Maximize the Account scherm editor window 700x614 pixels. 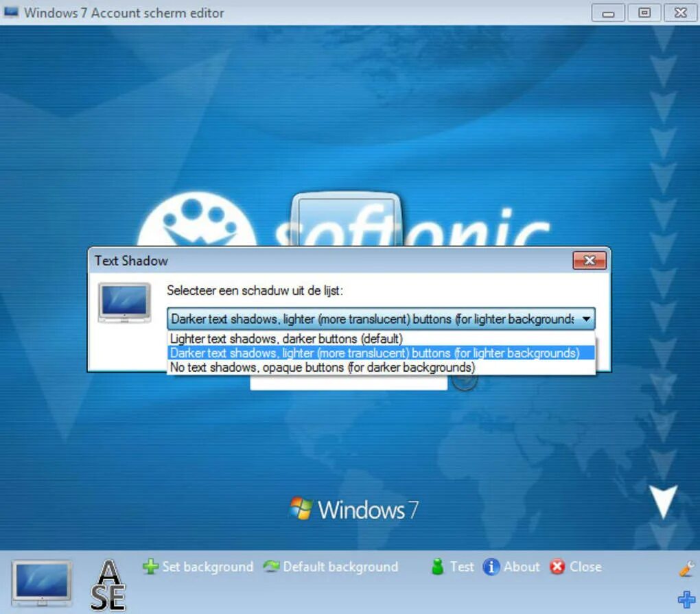(644, 13)
